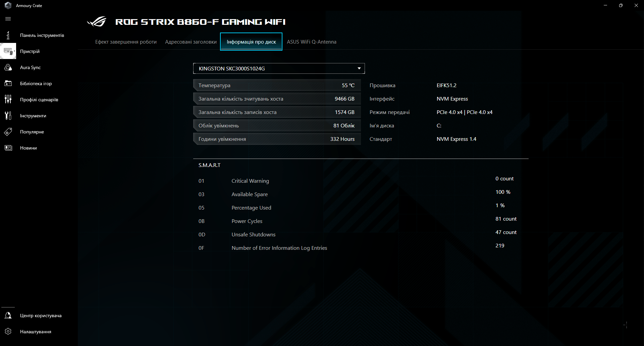Click Number of Error Information Log Entries
The image size is (644, 346).
[x=279, y=248]
